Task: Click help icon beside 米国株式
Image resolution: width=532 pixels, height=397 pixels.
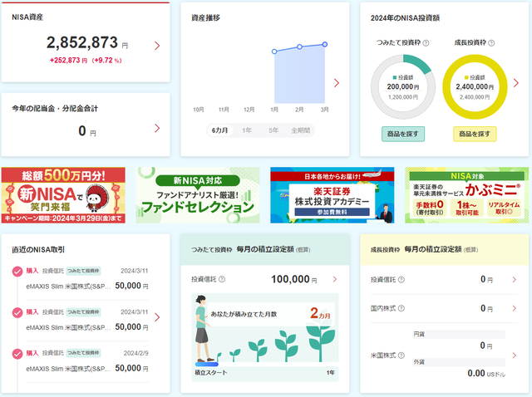Action: (x=401, y=355)
